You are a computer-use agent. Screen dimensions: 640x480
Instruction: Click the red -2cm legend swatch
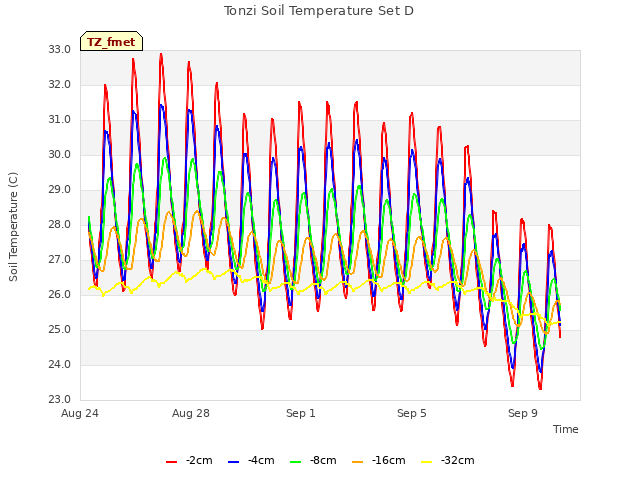pos(171,462)
